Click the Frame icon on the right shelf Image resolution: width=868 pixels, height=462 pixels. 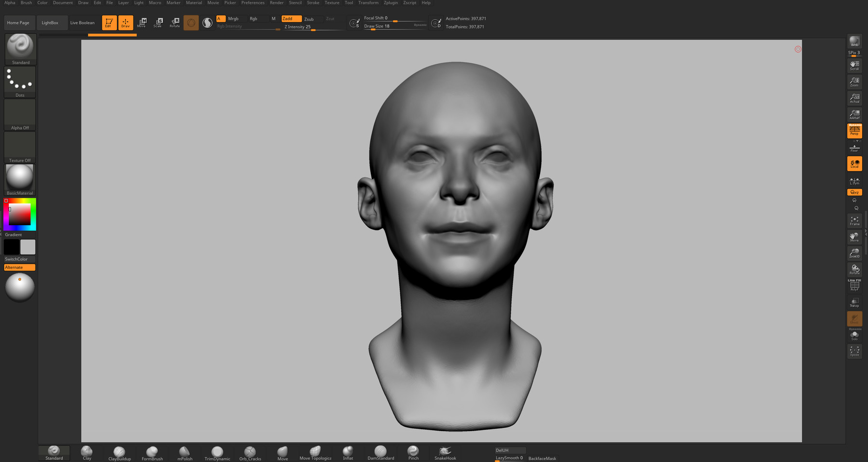coord(854,219)
